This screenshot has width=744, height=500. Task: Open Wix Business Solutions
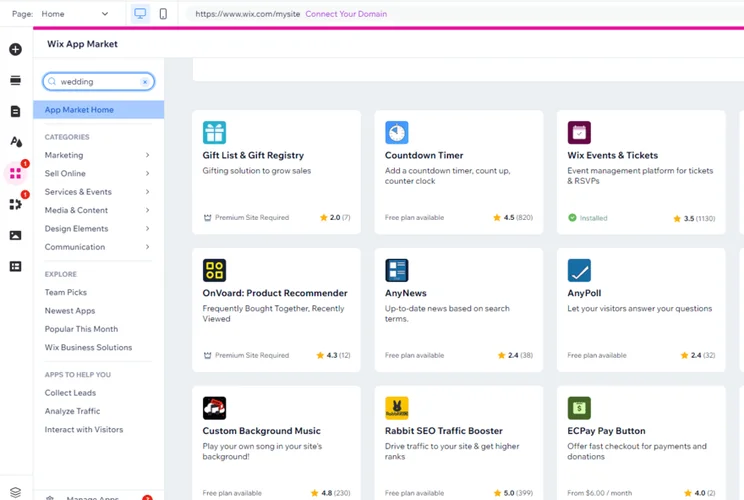(x=88, y=347)
